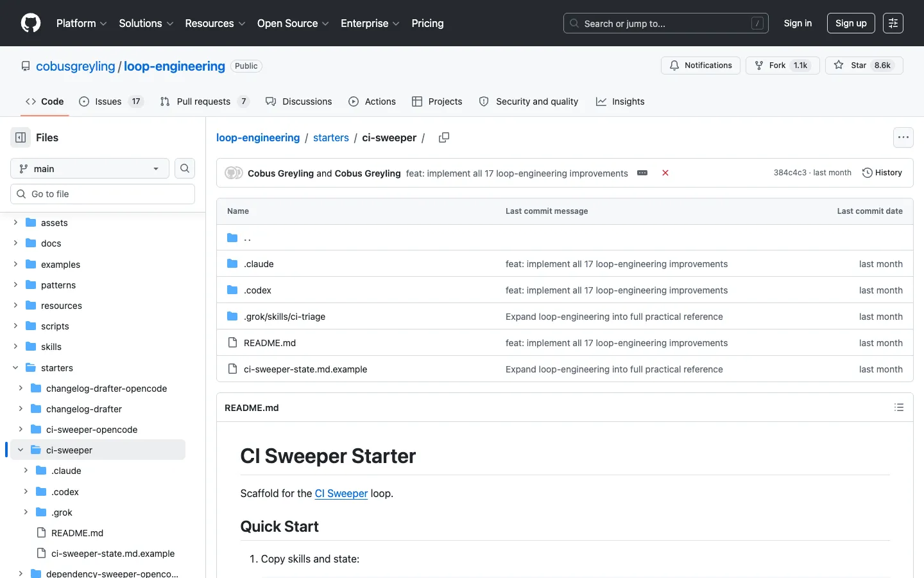This screenshot has width=924, height=578.
Task: Open the main branch selector dropdown
Action: [90, 168]
